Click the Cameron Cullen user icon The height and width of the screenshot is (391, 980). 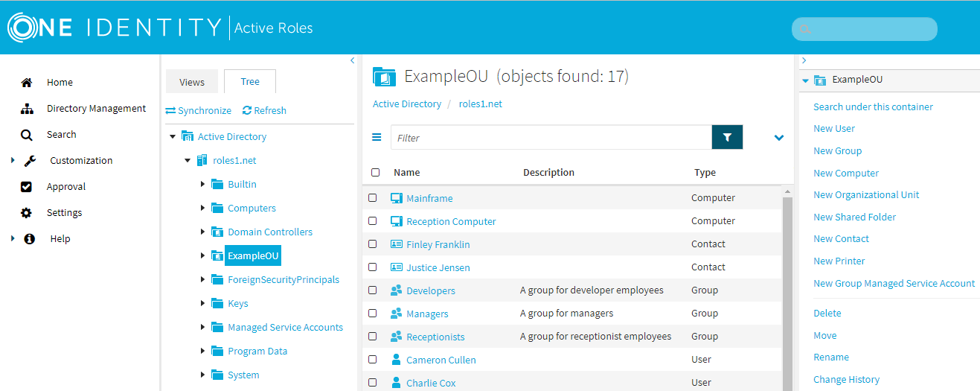pos(396,360)
